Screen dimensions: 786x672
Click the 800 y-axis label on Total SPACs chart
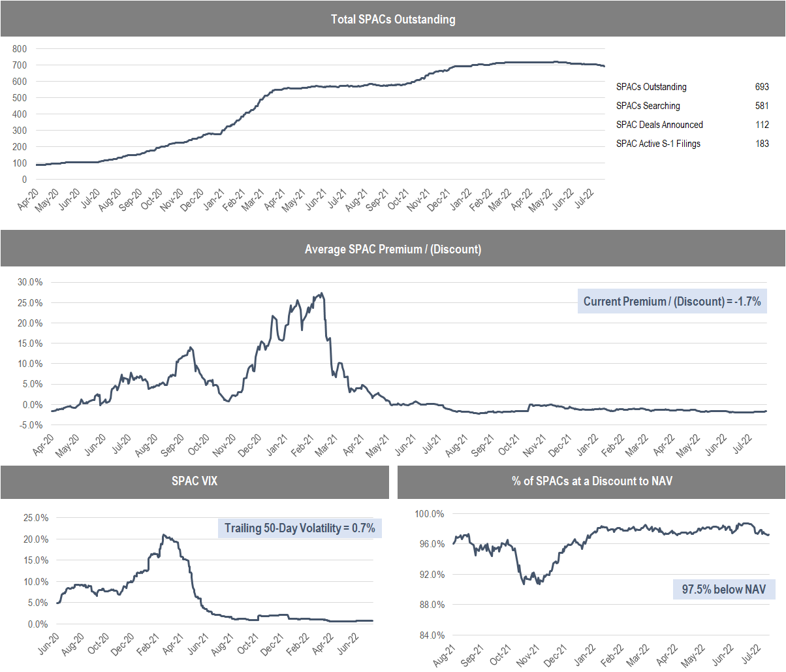coord(20,49)
